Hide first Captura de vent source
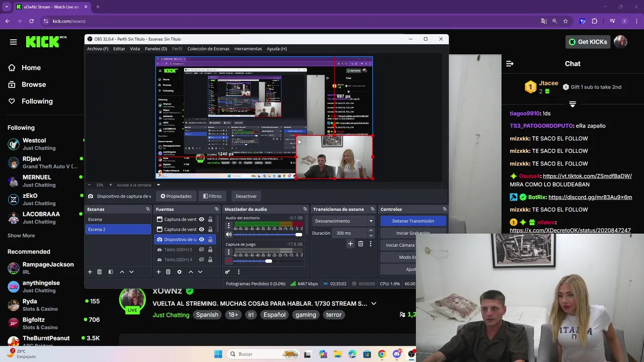 tap(201, 219)
